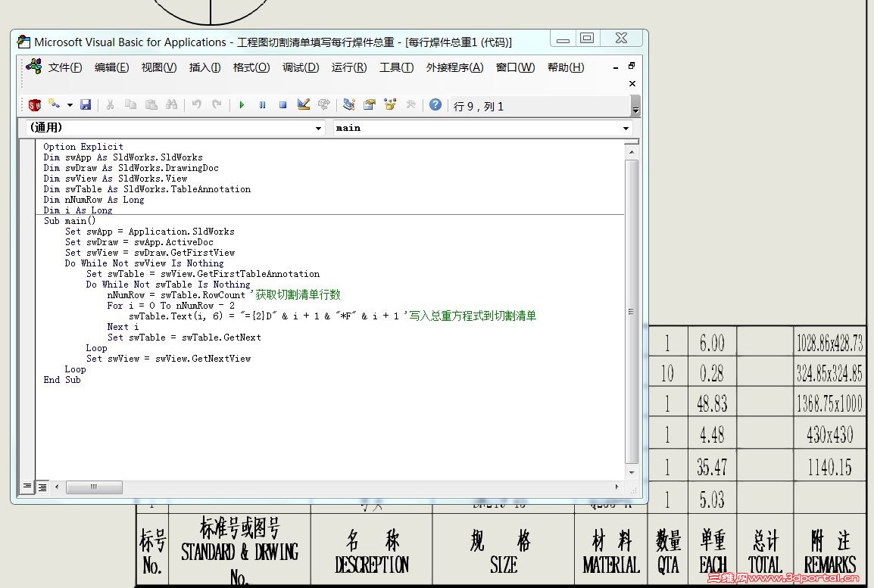Stop the macro with Reset icon
874x588 pixels.
282,105
